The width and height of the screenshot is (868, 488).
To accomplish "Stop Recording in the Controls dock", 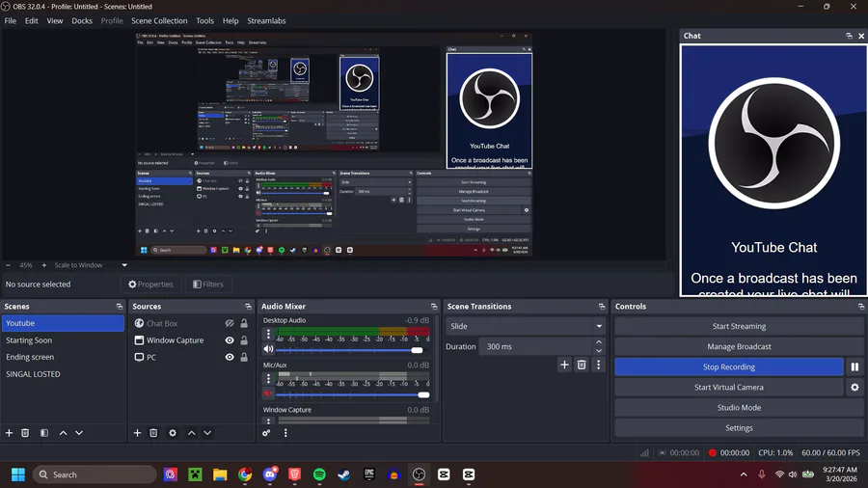I will pos(729,366).
